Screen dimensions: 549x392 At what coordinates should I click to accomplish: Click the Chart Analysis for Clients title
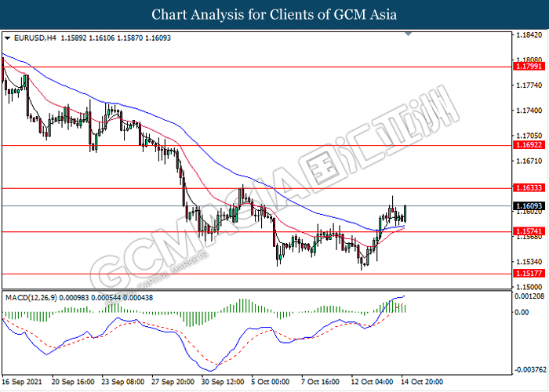click(x=274, y=14)
